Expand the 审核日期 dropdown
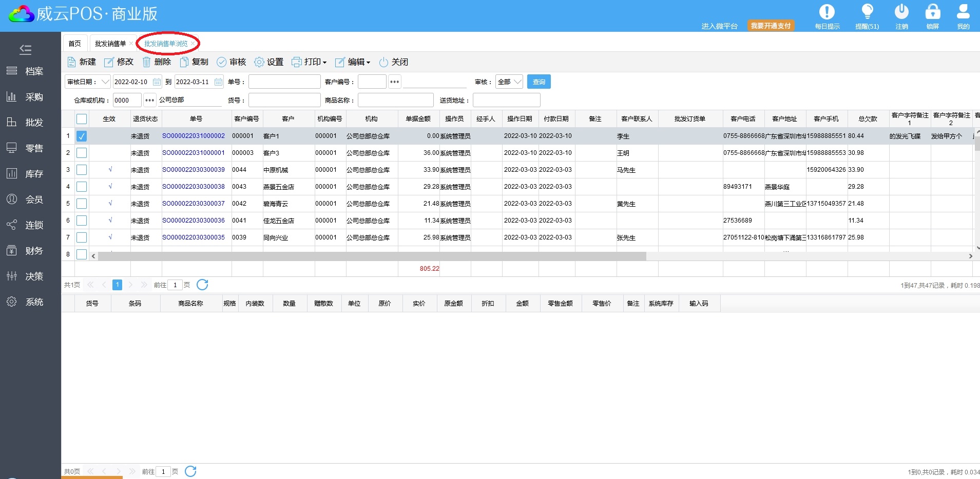This screenshot has width=980, height=479. point(105,82)
